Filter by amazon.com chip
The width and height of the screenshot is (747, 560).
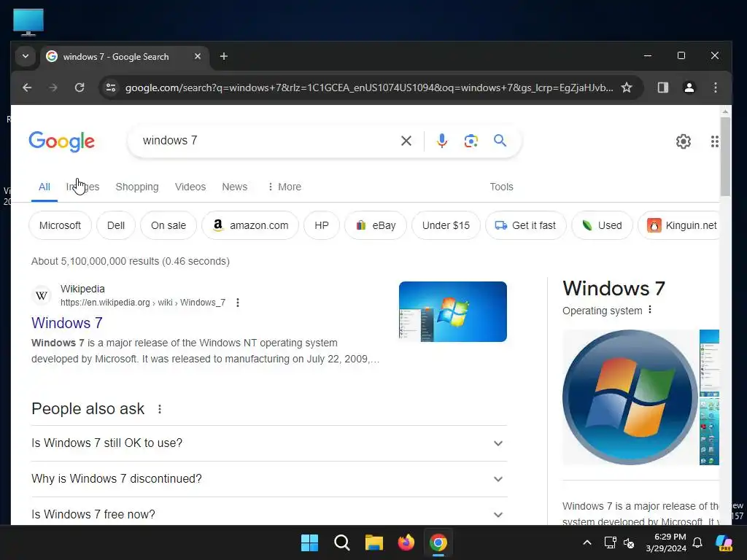click(x=250, y=225)
